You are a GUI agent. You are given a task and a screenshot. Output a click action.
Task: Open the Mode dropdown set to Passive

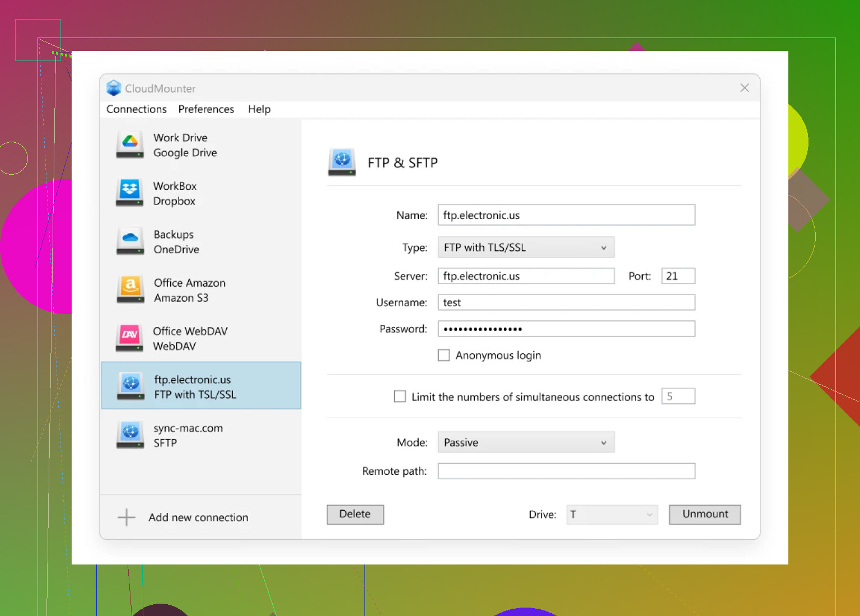526,442
